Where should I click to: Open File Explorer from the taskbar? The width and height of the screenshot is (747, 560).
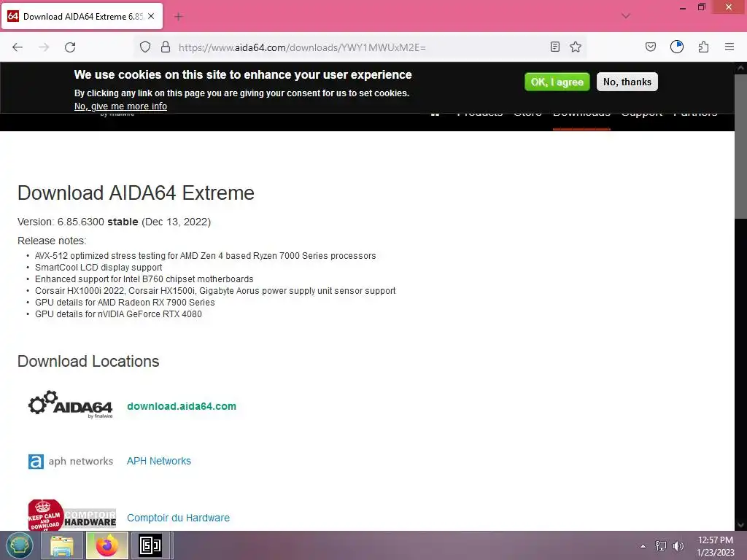coord(62,545)
